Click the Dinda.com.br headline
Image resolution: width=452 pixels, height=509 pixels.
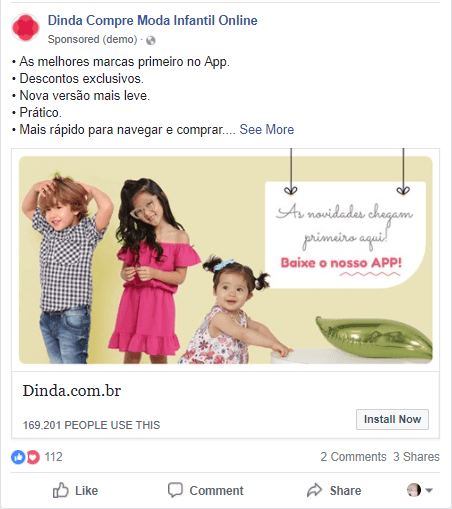pos(72,390)
